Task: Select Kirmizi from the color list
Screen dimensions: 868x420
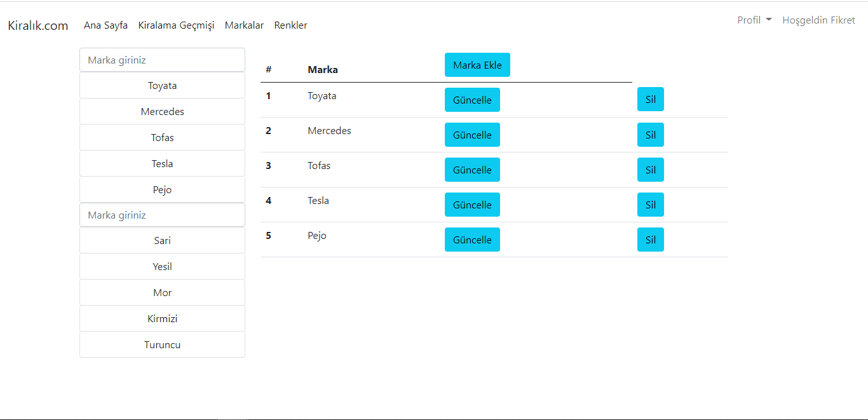Action: click(x=162, y=318)
